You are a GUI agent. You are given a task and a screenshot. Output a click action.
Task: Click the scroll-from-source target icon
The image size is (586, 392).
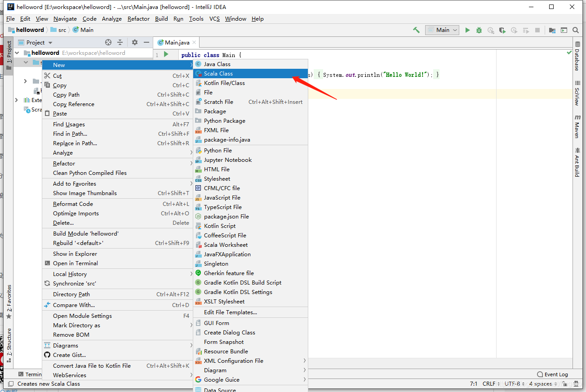108,42
